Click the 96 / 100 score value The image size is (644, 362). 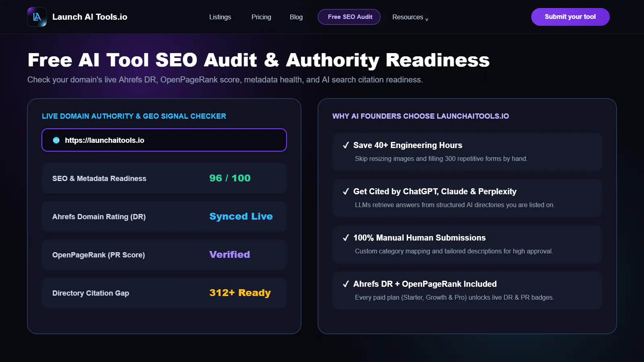[230, 178]
